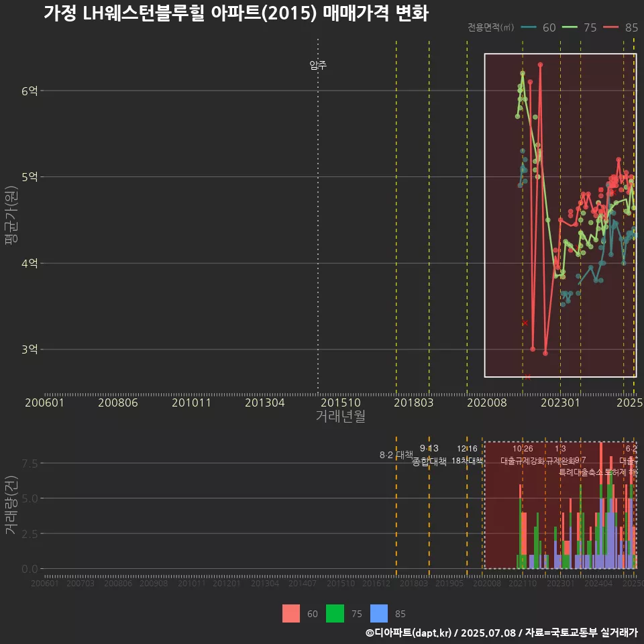Image resolution: width=644 pixels, height=644 pixels.
Task: Click '201304' on the price chart axis
Action: pos(265,402)
